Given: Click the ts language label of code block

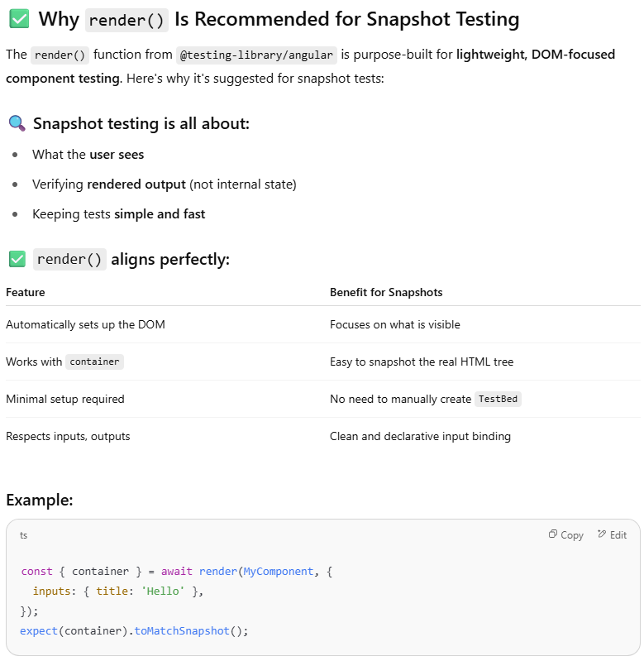Looking at the screenshot, I should click(x=24, y=535).
